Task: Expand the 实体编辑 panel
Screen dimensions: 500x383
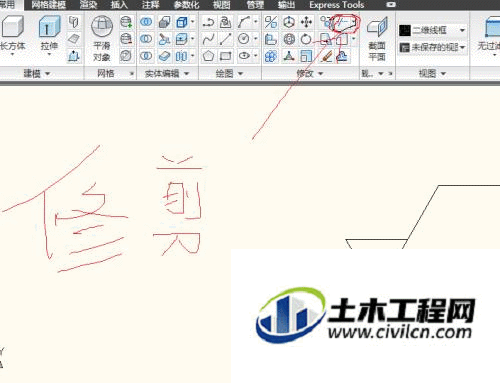Action: click(x=167, y=73)
